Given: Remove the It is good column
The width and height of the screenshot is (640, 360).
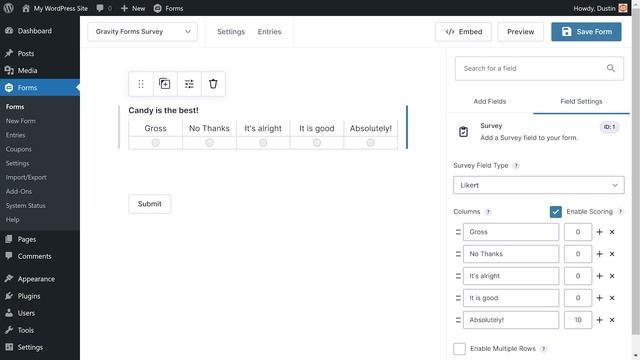Looking at the screenshot, I should pyautogui.click(x=612, y=298).
